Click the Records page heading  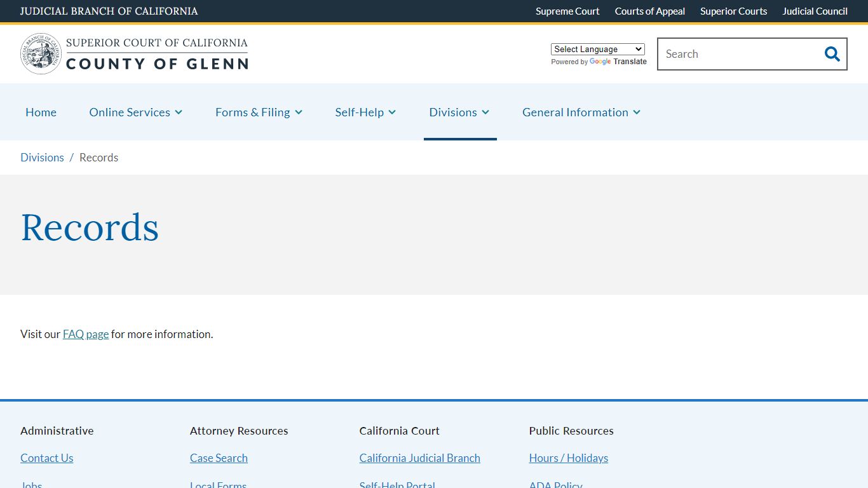pos(90,227)
